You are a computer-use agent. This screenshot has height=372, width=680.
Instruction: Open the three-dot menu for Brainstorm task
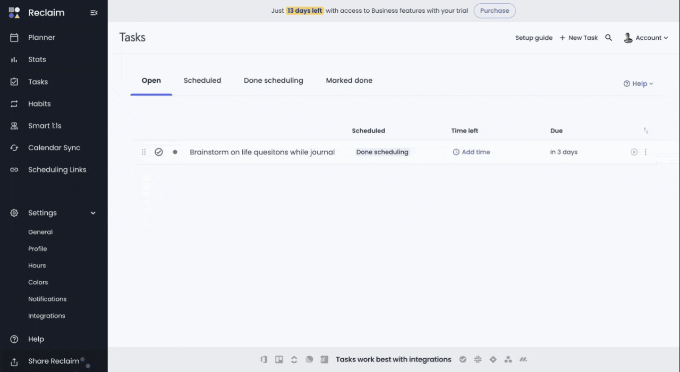(x=645, y=152)
